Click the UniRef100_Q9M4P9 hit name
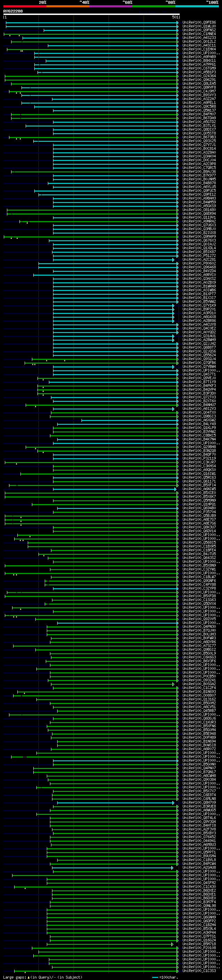 [199, 237]
